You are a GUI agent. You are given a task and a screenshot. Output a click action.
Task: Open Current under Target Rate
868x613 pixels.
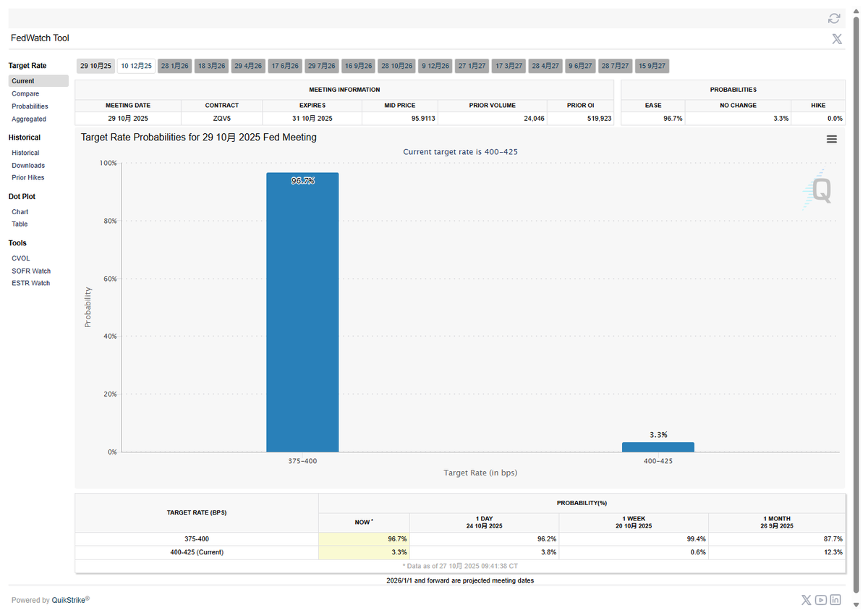[x=38, y=81]
